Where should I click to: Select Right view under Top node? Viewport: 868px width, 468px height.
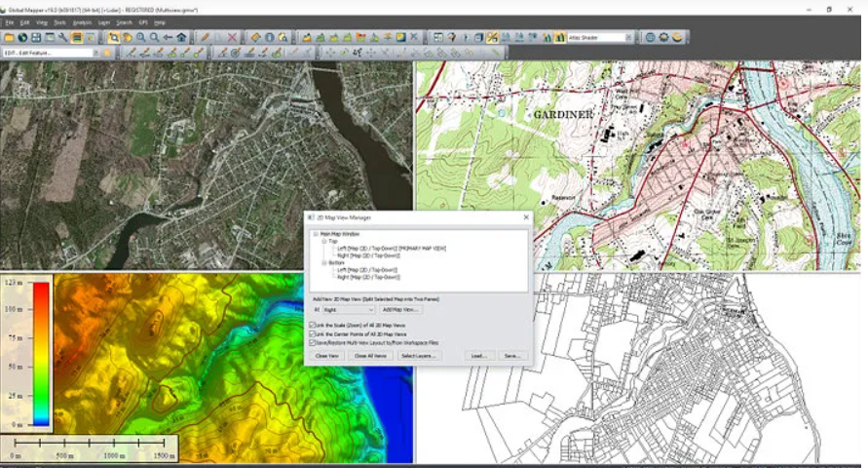pos(368,255)
